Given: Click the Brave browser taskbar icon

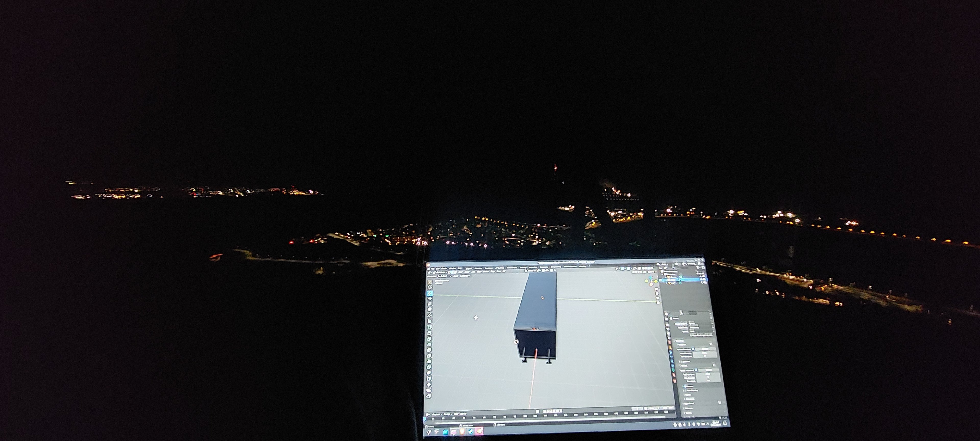Looking at the screenshot, I should 462,432.
